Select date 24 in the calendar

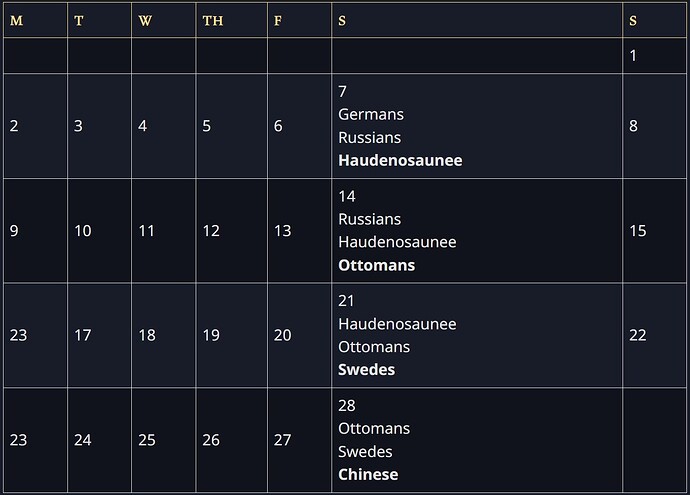[83, 440]
